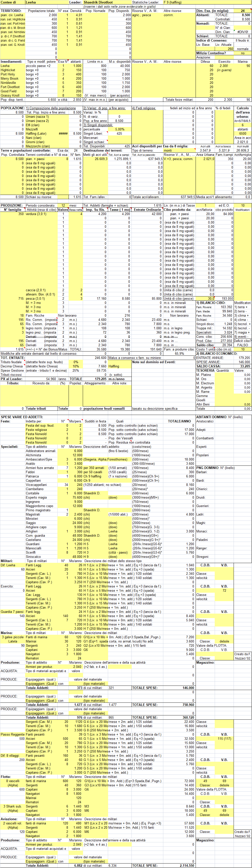Click the 'verdura (3,0:1)' activity cell
This screenshot has width=252, height=868.
click(36, 214)
